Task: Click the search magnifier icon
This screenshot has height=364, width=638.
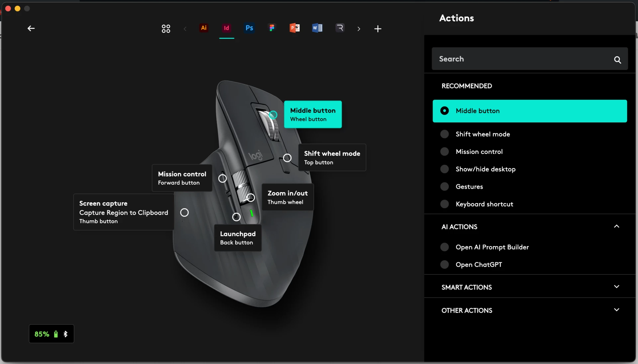Action: click(x=617, y=60)
